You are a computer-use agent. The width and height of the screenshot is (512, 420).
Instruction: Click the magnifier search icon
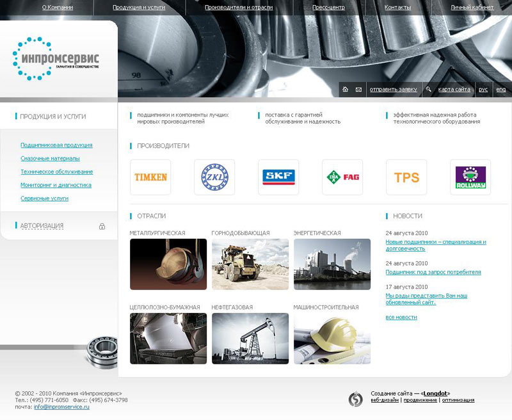pos(428,90)
